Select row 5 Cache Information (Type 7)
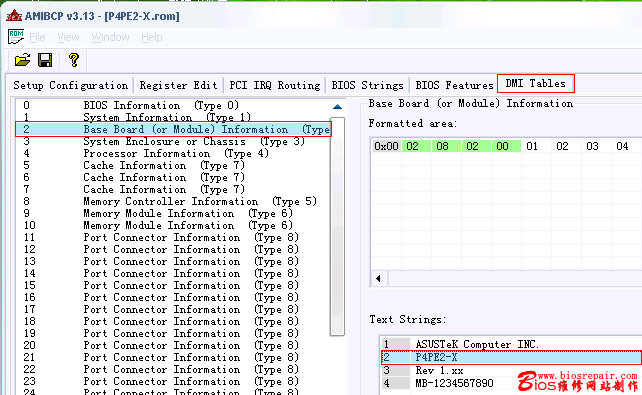This screenshot has width=642, height=395. pos(173,165)
